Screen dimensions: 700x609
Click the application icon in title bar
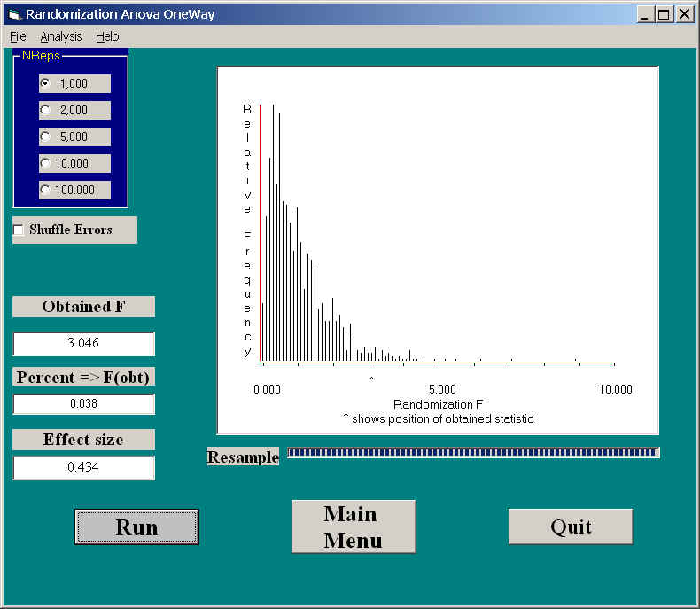coord(12,14)
